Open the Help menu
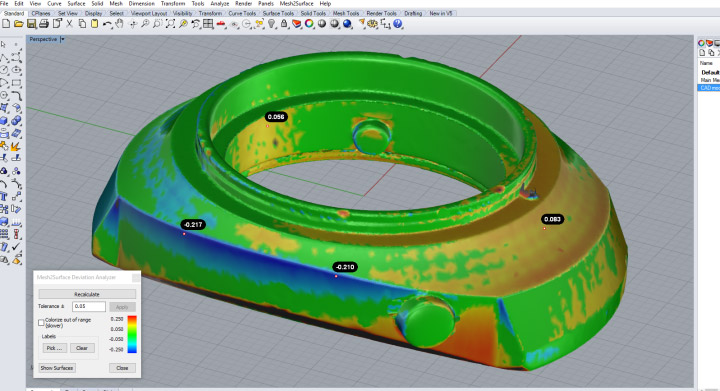 [x=325, y=4]
